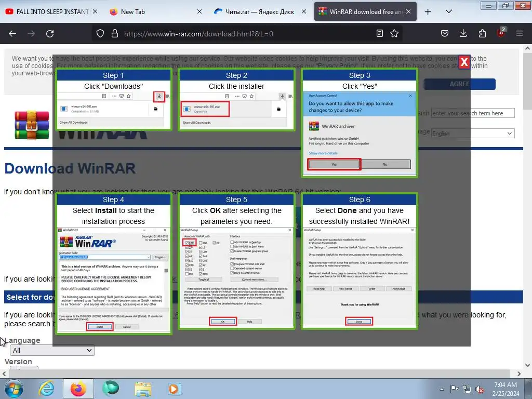Click the AGREE cookies button
The image size is (532, 399).
tap(460, 84)
